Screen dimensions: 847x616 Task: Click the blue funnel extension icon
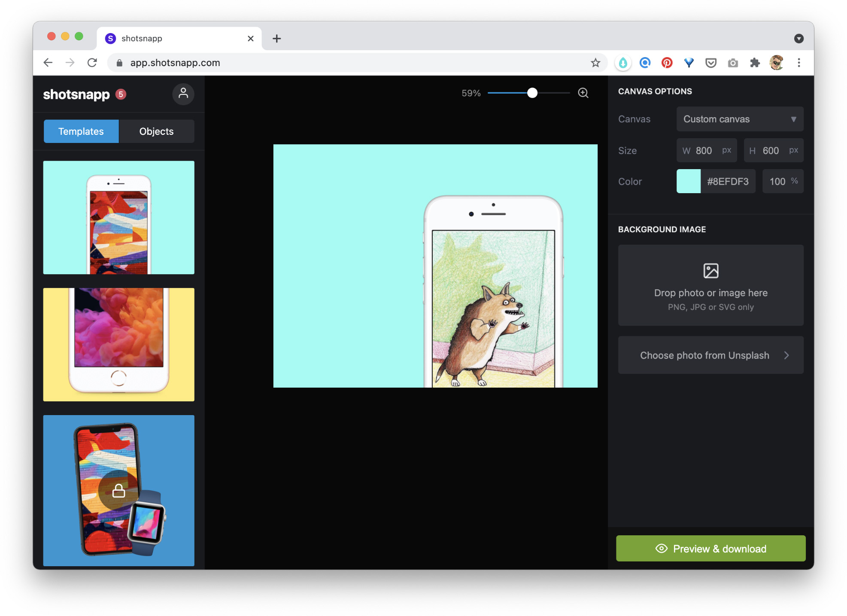click(x=689, y=63)
